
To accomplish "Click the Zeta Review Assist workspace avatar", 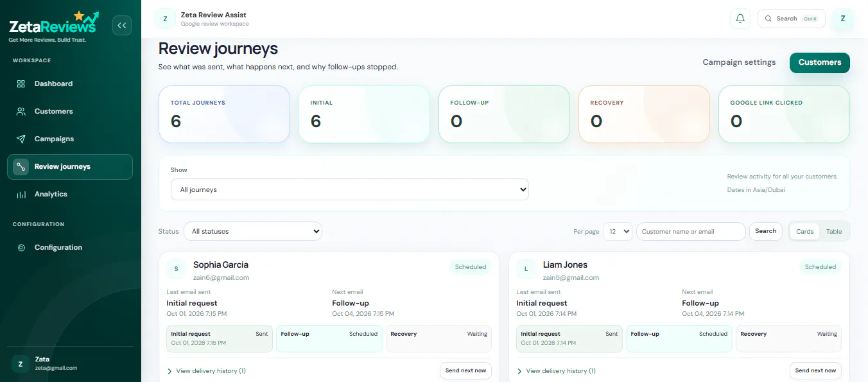I will (165, 19).
